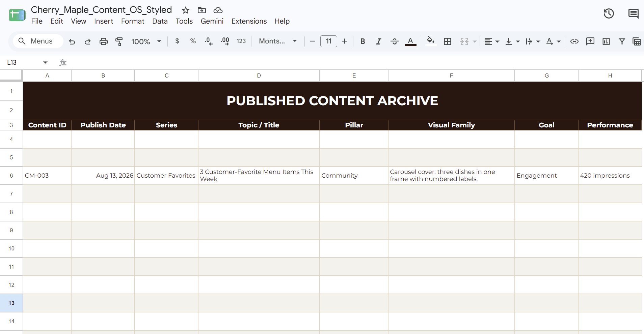The height and width of the screenshot is (334, 644).
Task: Click the move to folder icon
Action: pos(202,10)
